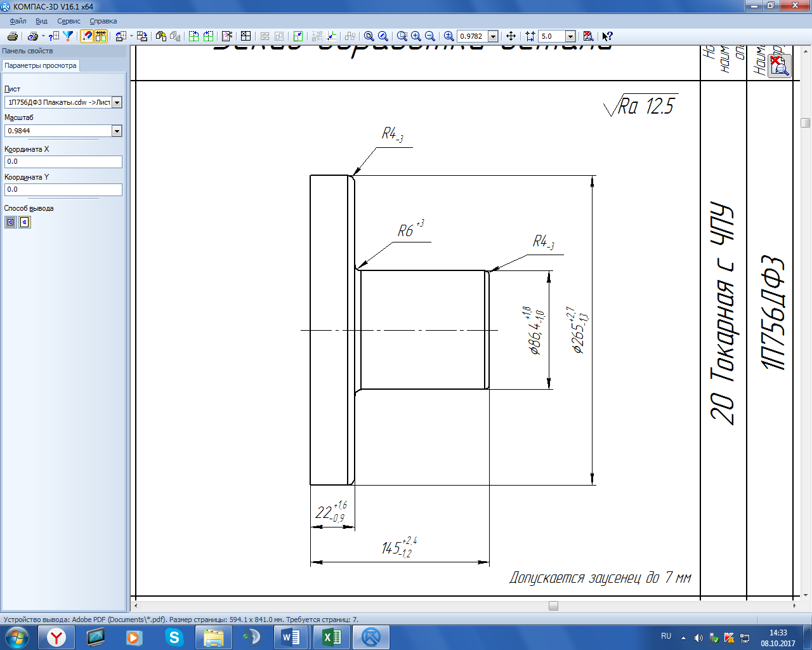Viewport: 812px width, 650px height.
Task: Open Skype from the taskbar
Action: (x=174, y=637)
